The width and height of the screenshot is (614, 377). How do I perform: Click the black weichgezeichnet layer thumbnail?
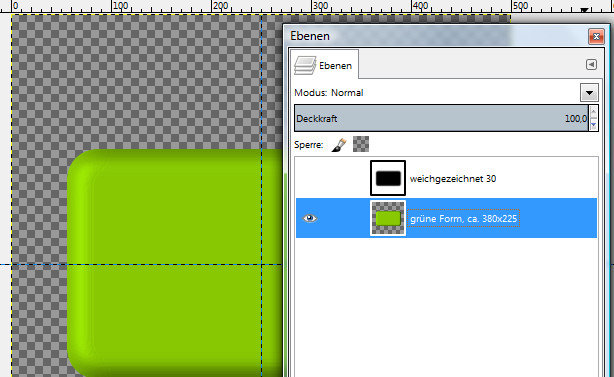point(388,178)
